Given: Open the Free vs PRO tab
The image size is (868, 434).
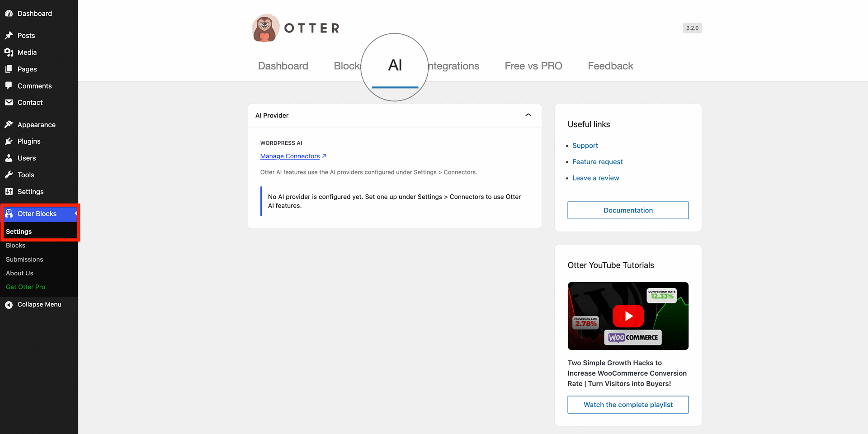Looking at the screenshot, I should click(x=533, y=66).
